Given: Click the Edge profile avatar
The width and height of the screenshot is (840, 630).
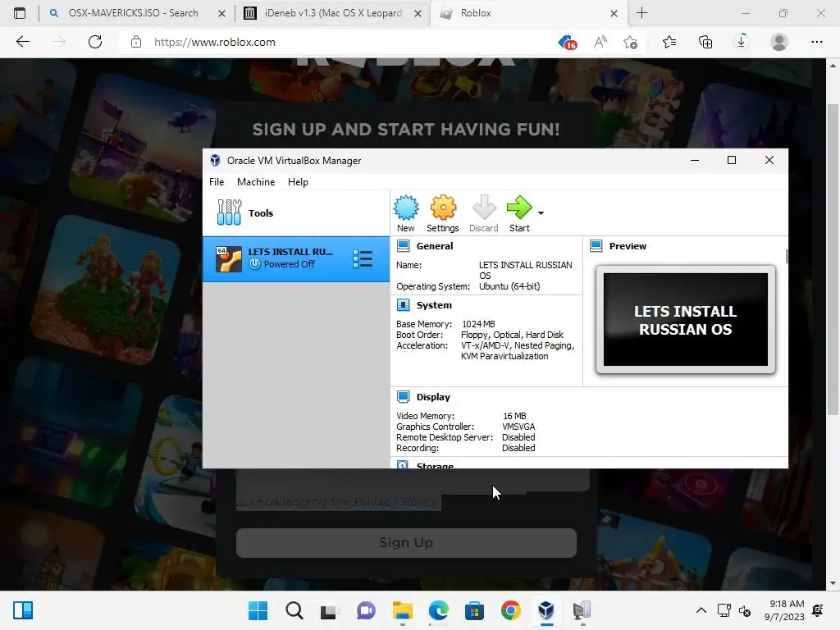Looking at the screenshot, I should 779,42.
